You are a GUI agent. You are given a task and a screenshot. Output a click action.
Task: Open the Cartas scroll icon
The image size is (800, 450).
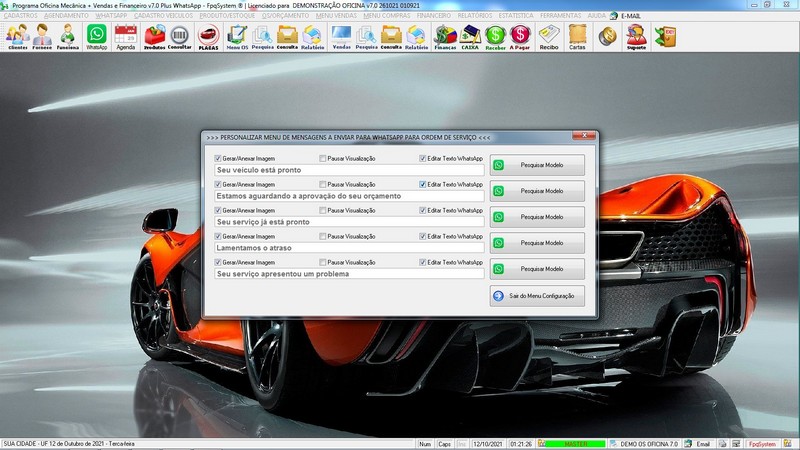click(x=577, y=37)
